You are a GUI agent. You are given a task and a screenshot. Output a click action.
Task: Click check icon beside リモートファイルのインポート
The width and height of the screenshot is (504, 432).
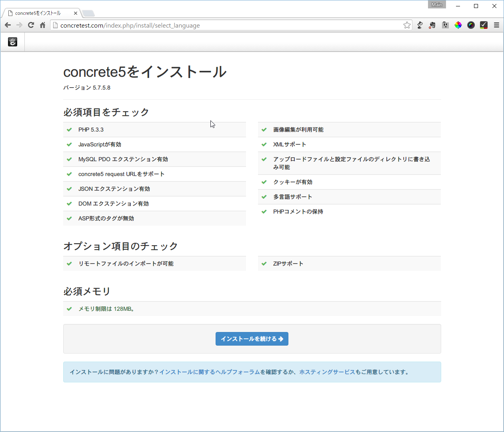[x=69, y=264]
